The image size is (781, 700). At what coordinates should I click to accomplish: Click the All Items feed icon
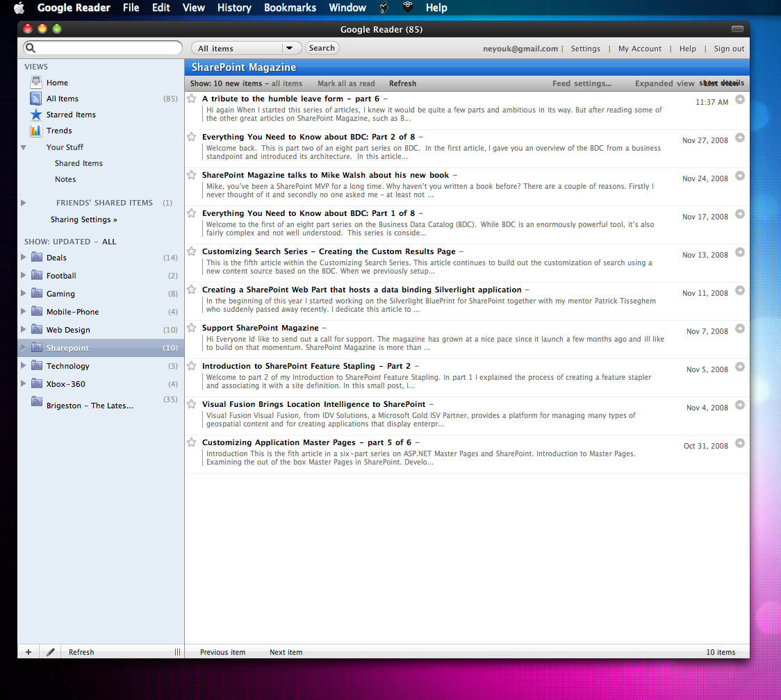(x=36, y=99)
